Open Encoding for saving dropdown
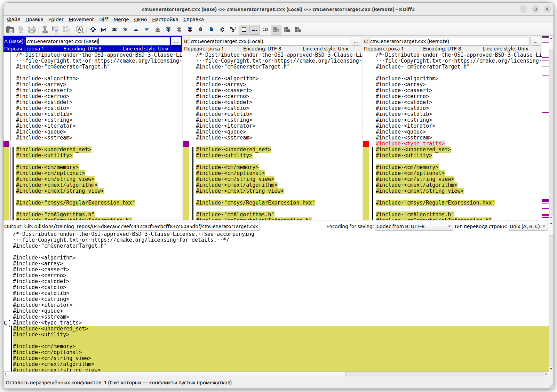The height and width of the screenshot is (392, 557). pos(413,226)
